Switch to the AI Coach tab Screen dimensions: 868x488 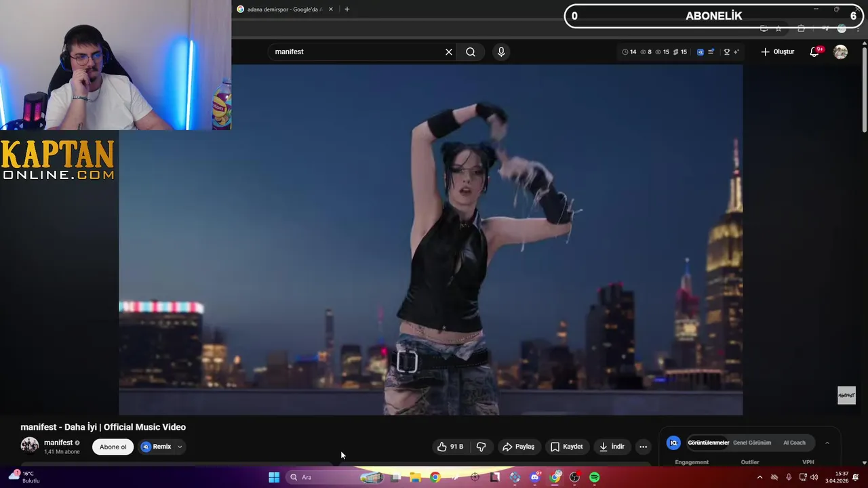[794, 443]
